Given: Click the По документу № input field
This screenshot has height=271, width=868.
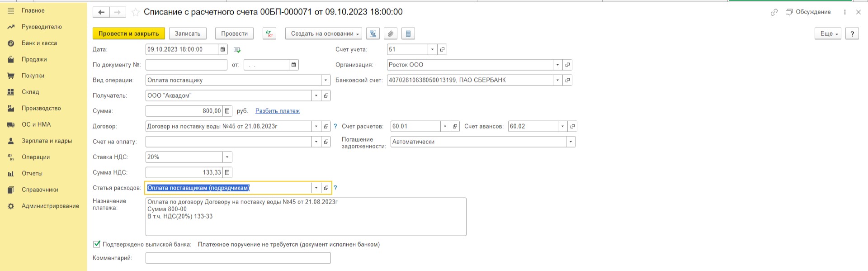Looking at the screenshot, I should point(186,65).
